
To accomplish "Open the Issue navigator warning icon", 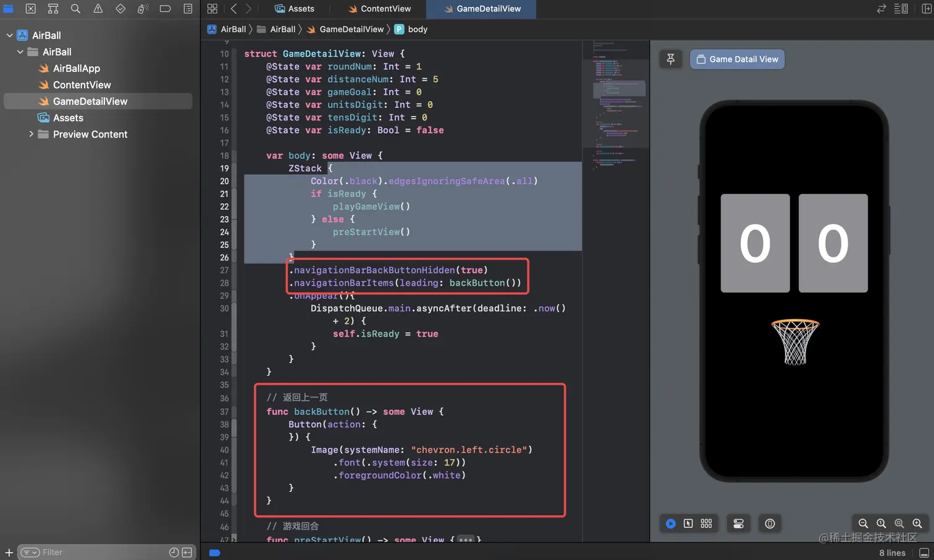I will click(x=98, y=9).
